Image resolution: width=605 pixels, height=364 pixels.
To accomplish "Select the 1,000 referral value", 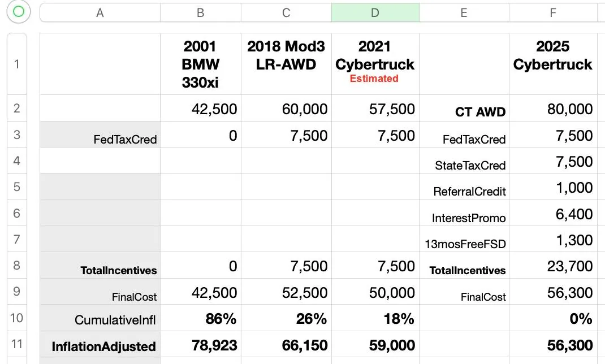I will coord(553,187).
